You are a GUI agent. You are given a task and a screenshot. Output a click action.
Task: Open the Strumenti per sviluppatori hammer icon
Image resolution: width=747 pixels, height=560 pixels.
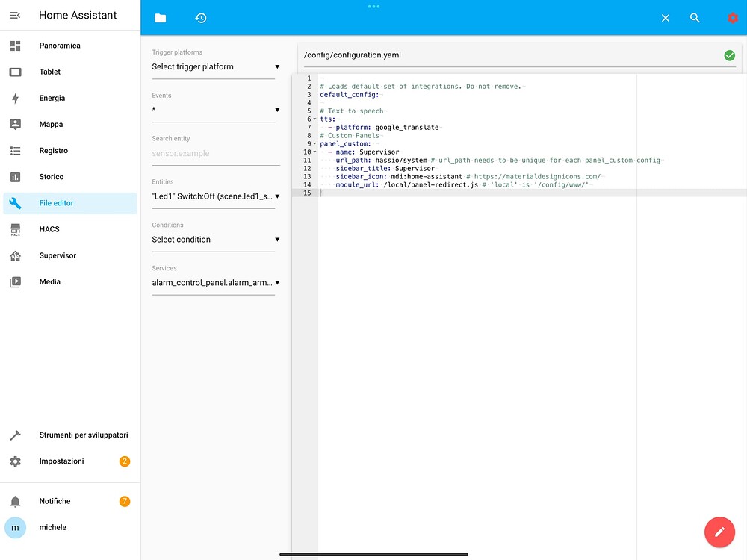(x=15, y=435)
